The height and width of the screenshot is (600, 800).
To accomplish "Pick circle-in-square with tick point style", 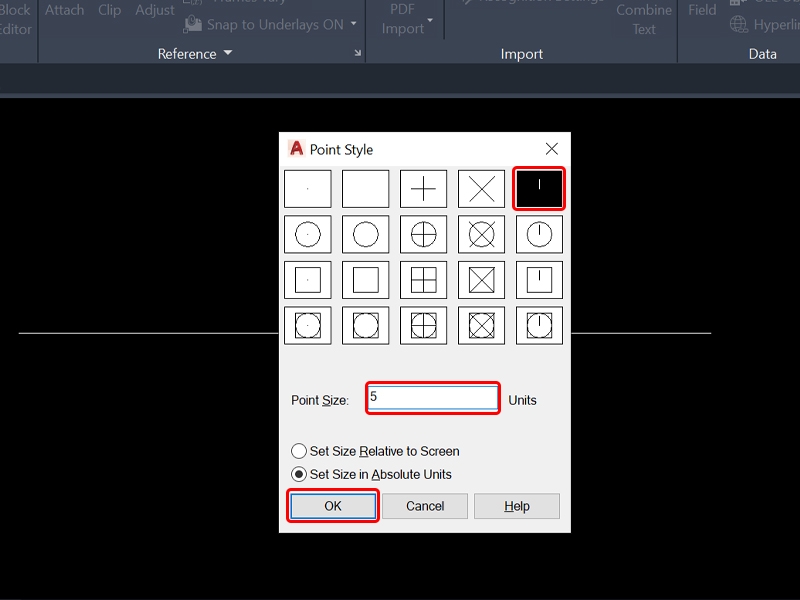I will click(539, 326).
